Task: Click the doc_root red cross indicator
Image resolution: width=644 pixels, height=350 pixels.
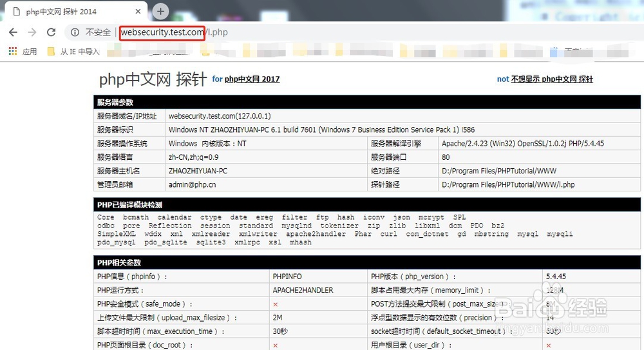Action: click(x=275, y=345)
